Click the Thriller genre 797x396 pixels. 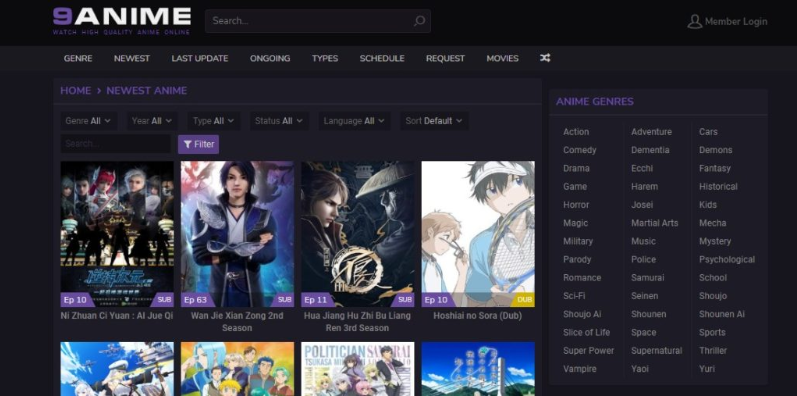coord(713,351)
